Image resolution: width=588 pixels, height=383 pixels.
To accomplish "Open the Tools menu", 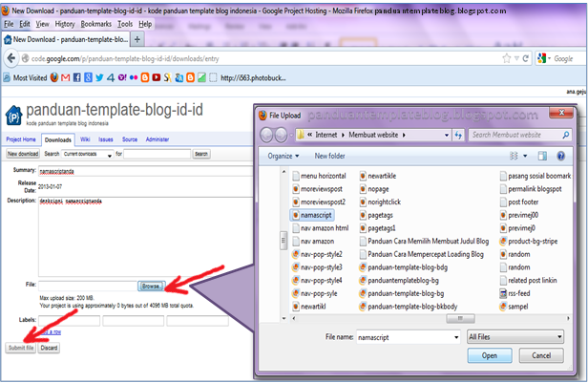I will [125, 24].
